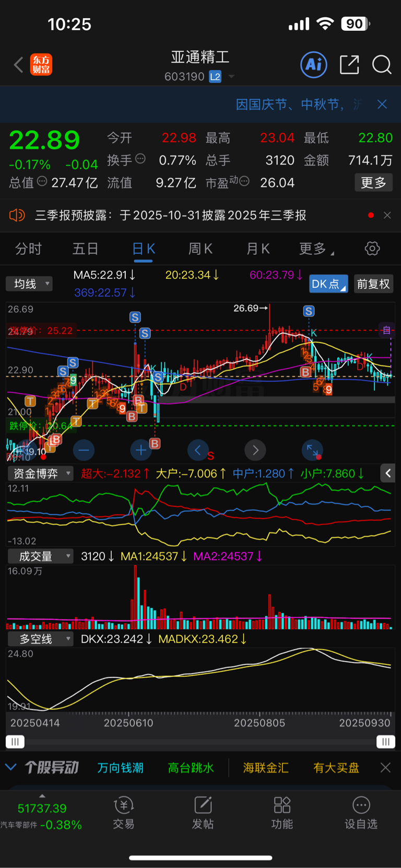
Task: Switch to 五日 tab
Action: [86, 249]
